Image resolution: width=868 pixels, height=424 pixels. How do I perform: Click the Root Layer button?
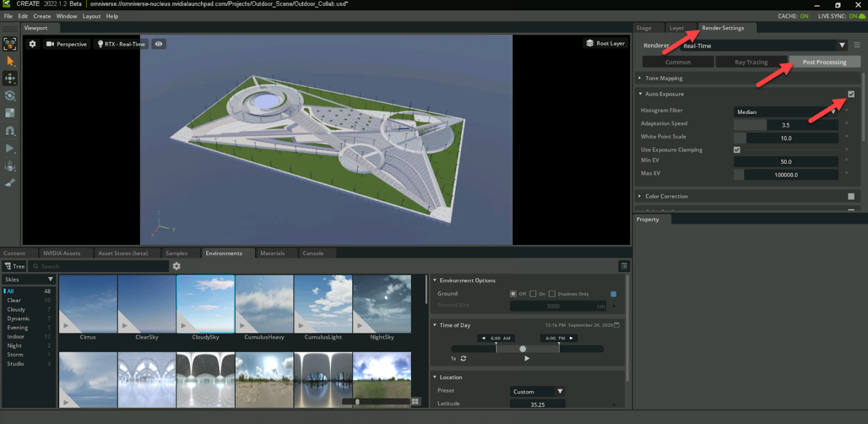605,43
